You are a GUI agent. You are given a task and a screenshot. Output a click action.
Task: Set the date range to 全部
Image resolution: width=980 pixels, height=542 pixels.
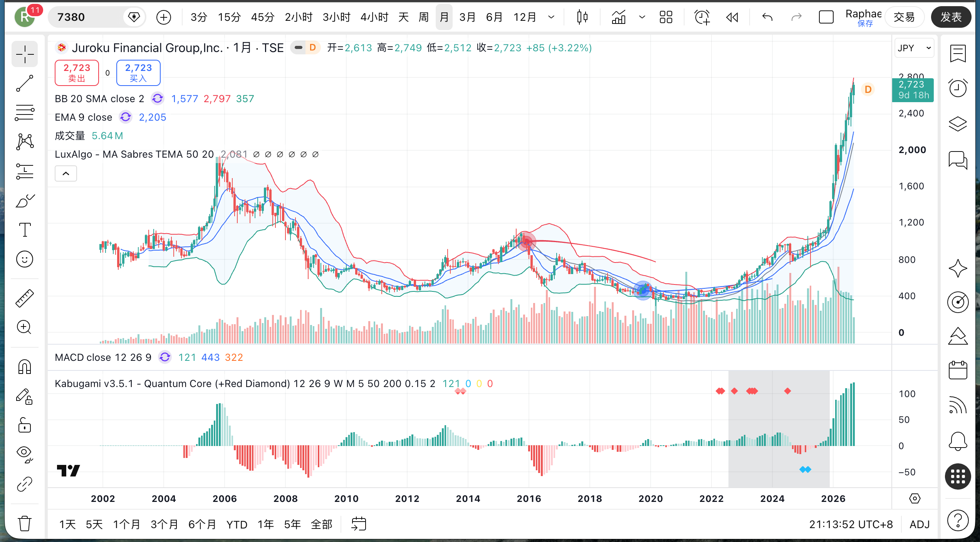(x=321, y=524)
